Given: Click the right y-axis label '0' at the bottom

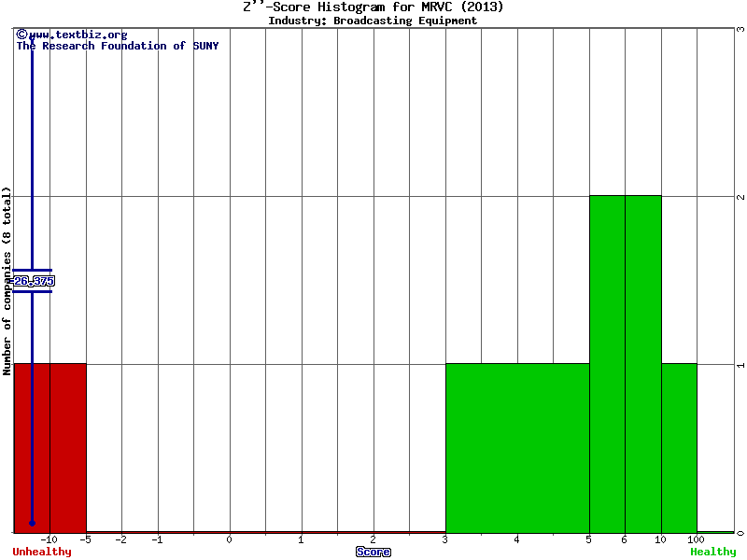Looking at the screenshot, I should point(740,533).
